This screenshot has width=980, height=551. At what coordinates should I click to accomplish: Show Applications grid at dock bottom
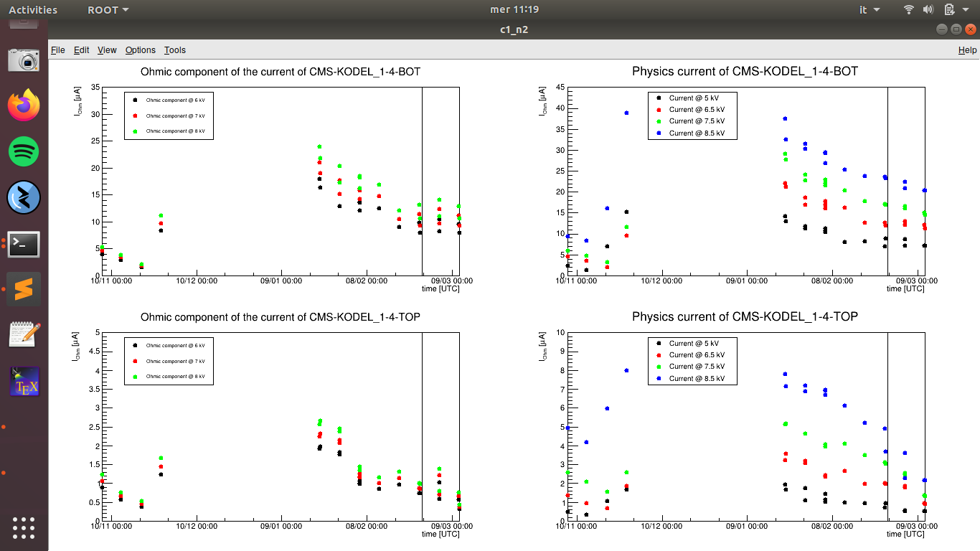(x=24, y=527)
